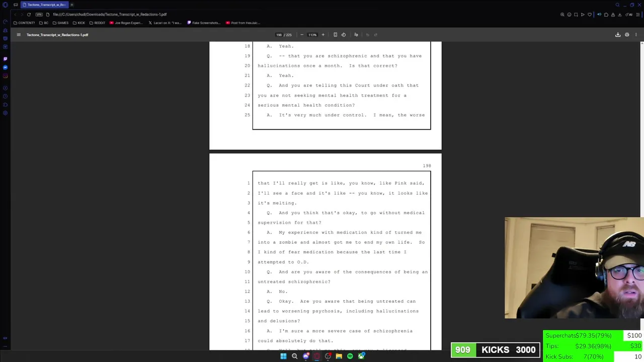
Task: Edit the page number field showing 198
Action: (279, 35)
